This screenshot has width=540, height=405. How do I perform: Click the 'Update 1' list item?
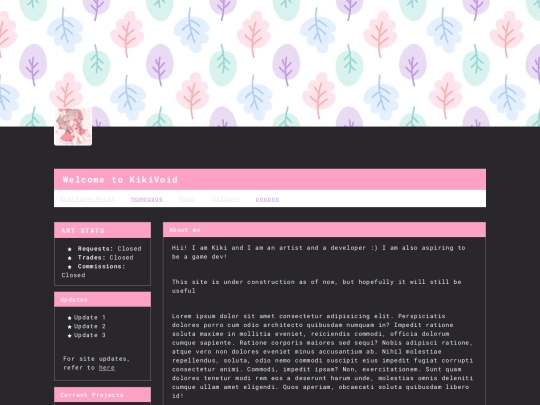[x=90, y=317]
